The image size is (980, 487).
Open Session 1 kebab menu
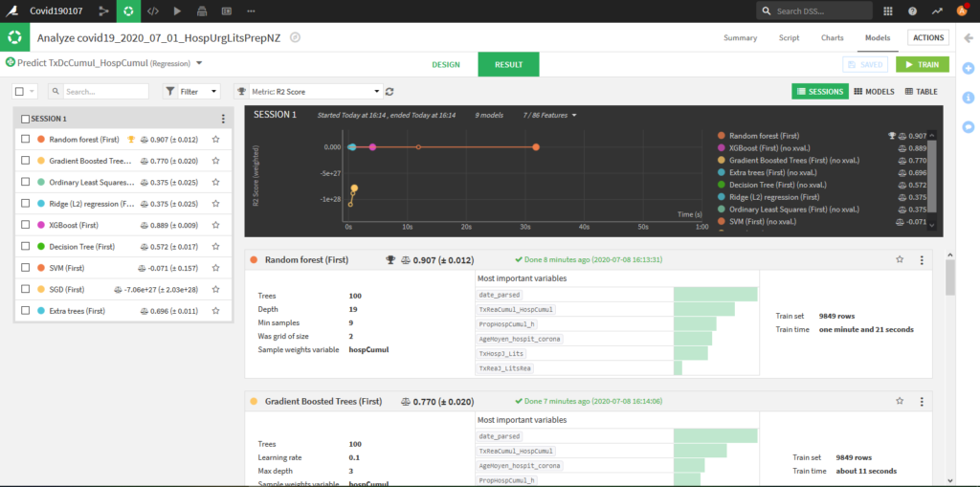(x=223, y=119)
